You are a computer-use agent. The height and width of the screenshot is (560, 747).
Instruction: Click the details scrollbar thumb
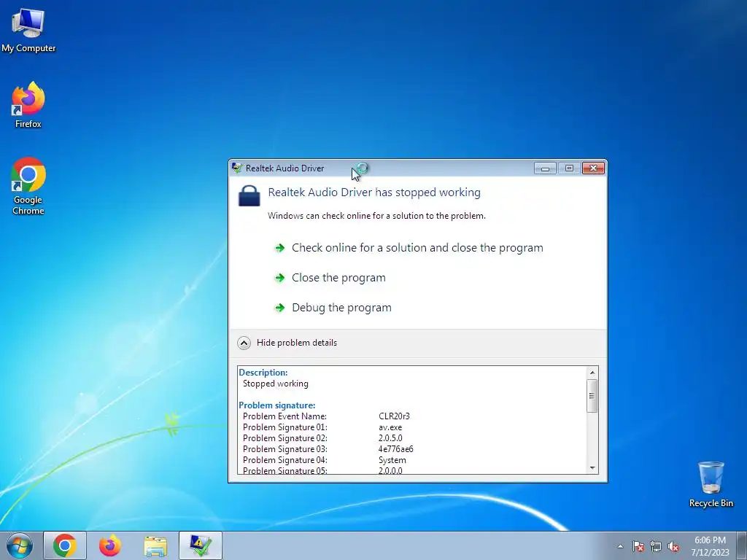pyautogui.click(x=592, y=396)
